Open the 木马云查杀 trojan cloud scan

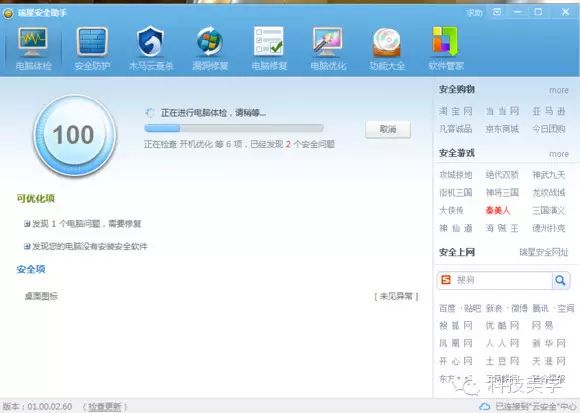[x=151, y=49]
